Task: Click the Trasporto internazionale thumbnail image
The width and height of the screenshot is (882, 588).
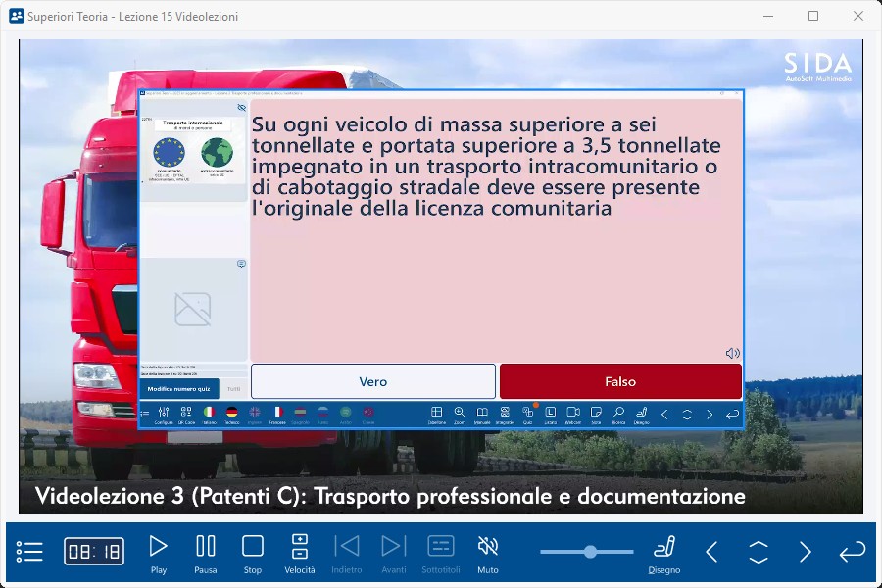Action: pyautogui.click(x=194, y=151)
